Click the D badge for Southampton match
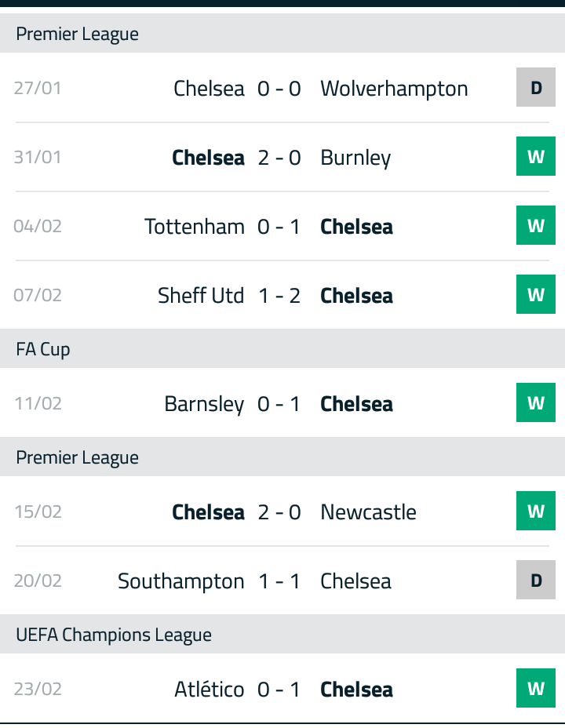The width and height of the screenshot is (565, 728). [536, 580]
